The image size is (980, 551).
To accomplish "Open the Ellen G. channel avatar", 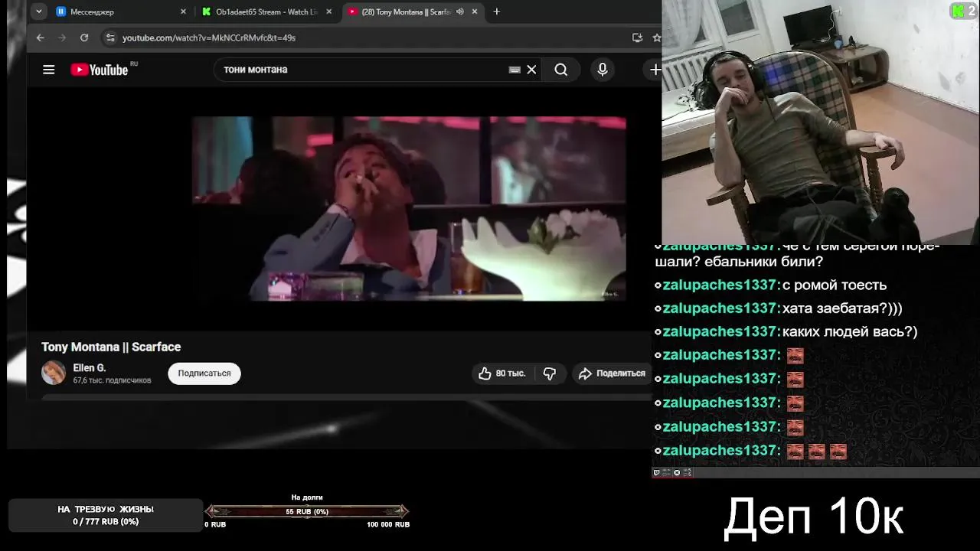I will (x=54, y=373).
